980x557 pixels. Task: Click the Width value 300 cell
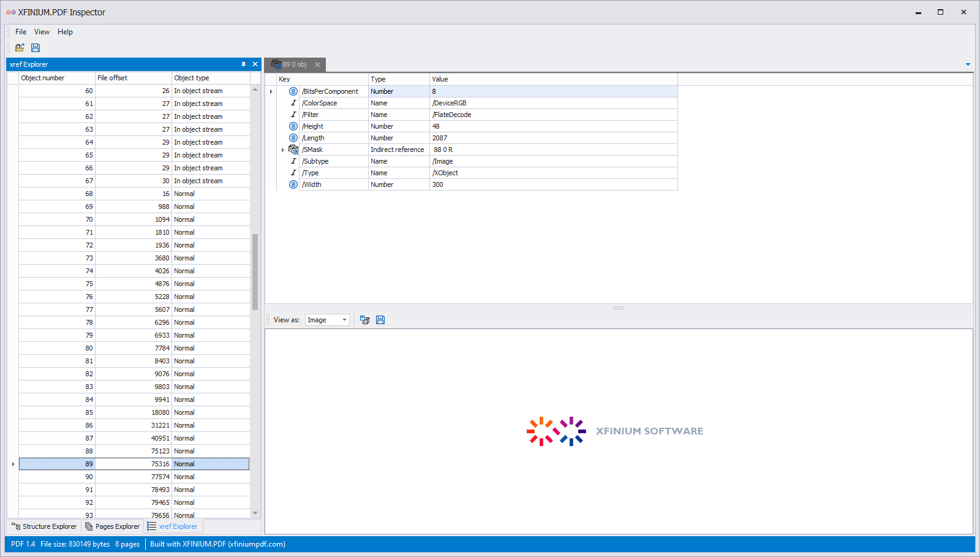(x=554, y=184)
